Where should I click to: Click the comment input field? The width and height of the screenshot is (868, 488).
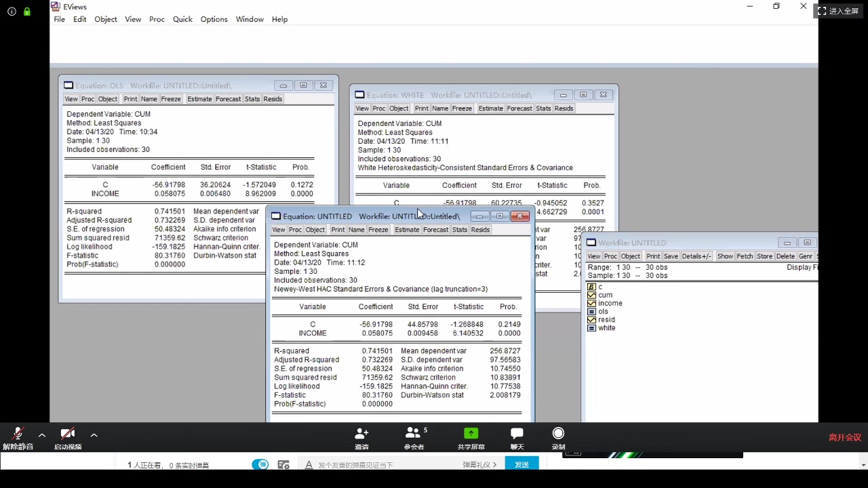pos(387,465)
